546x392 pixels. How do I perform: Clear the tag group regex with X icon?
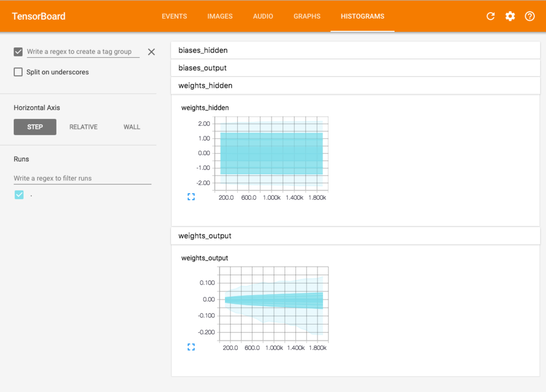click(x=151, y=52)
